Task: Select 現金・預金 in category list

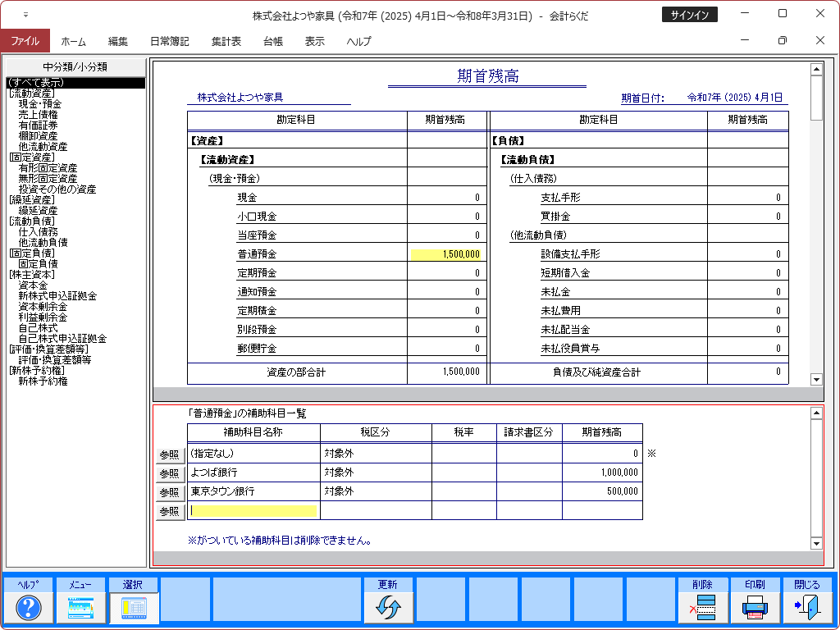Action: [x=39, y=104]
